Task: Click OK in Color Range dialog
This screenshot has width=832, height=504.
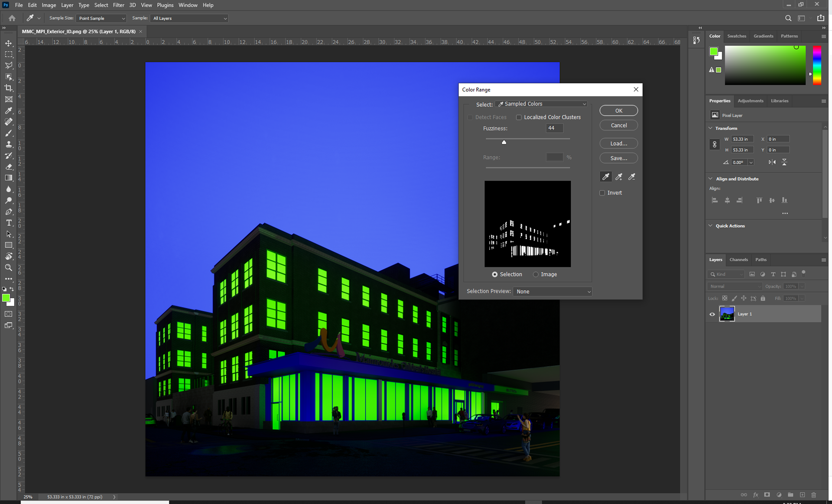Action: pos(618,111)
